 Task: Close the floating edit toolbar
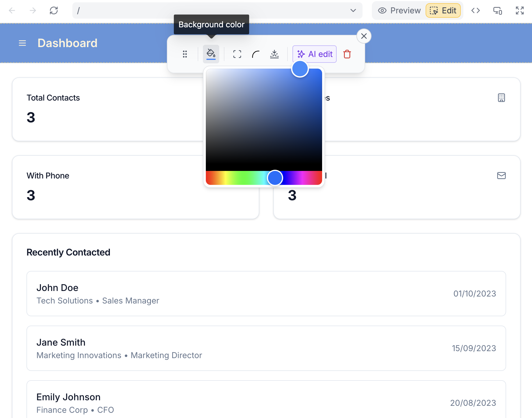[x=364, y=36]
